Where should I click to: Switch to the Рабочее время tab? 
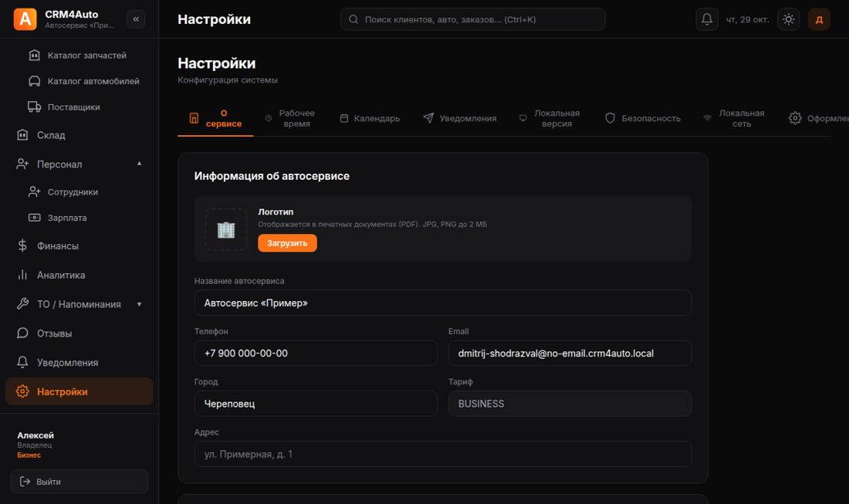click(x=289, y=118)
